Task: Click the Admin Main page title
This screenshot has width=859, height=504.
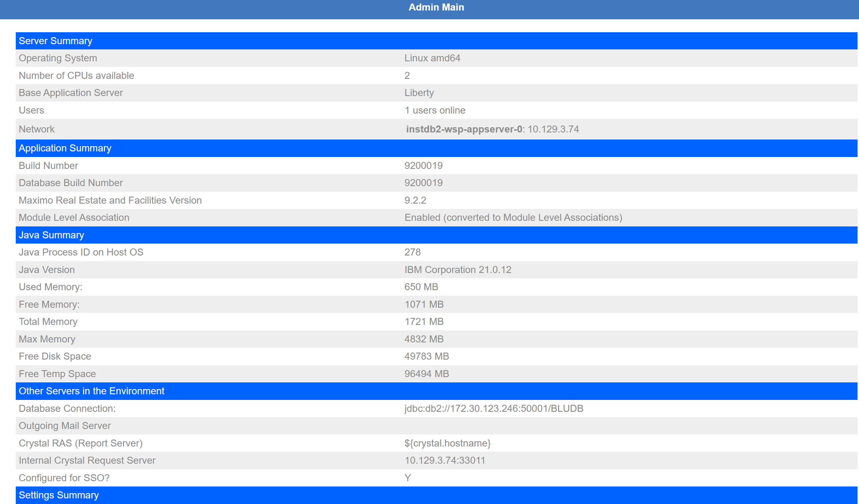Action: [436, 7]
